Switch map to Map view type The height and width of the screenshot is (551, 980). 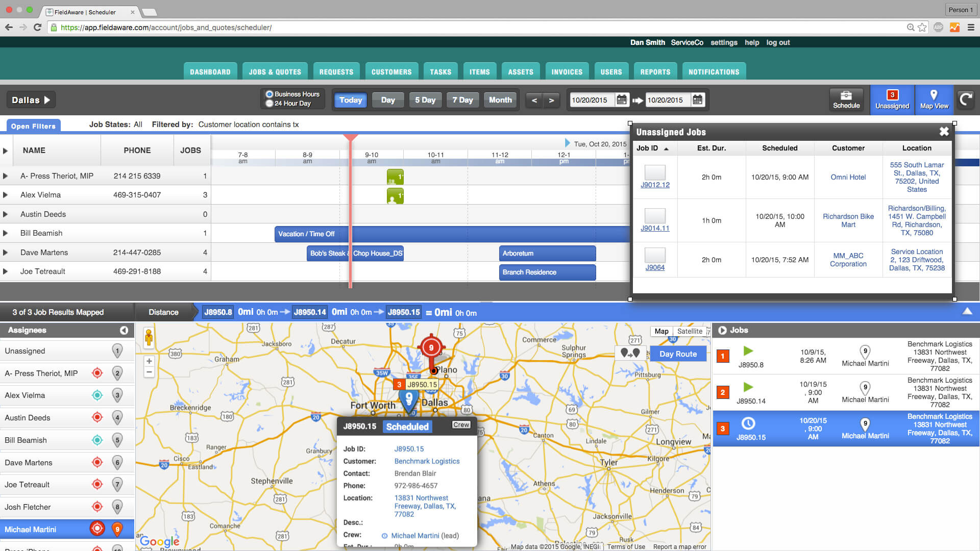(661, 331)
